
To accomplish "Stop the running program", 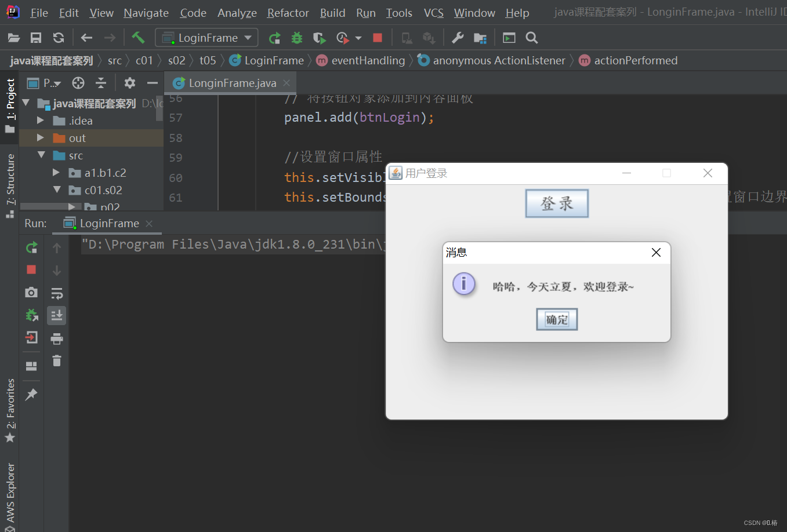I will [x=378, y=38].
